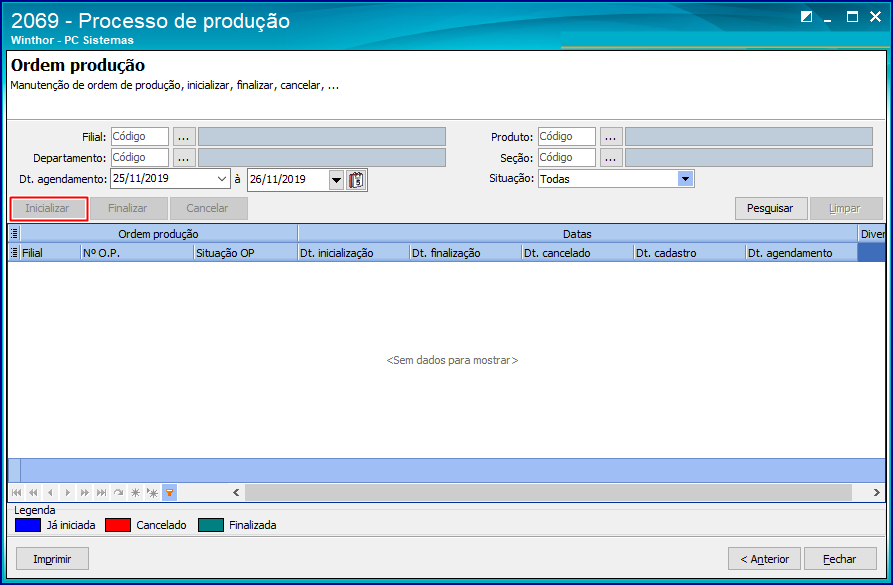Click the red Cancelado legend swatch
The image size is (893, 585).
tap(118, 525)
